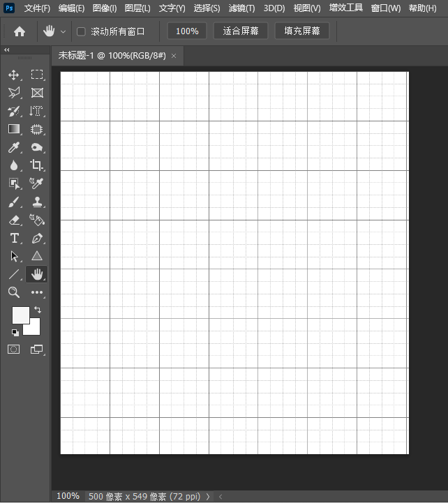
Task: Open the Edit Toolbar three-dots menu
Action: point(37,292)
